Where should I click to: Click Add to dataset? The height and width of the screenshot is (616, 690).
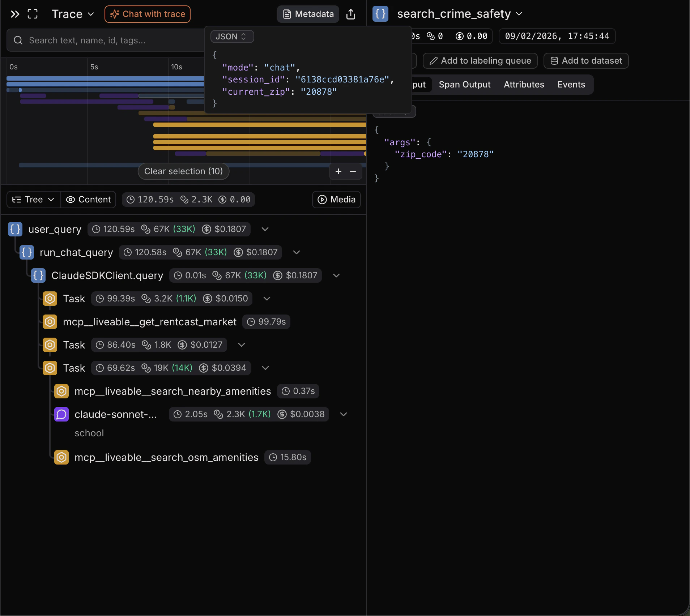coord(585,60)
